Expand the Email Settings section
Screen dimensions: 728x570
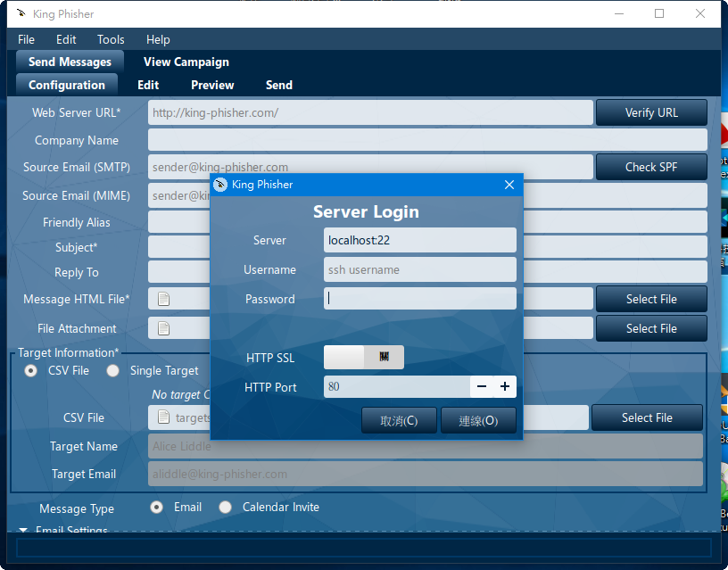pos(23,529)
